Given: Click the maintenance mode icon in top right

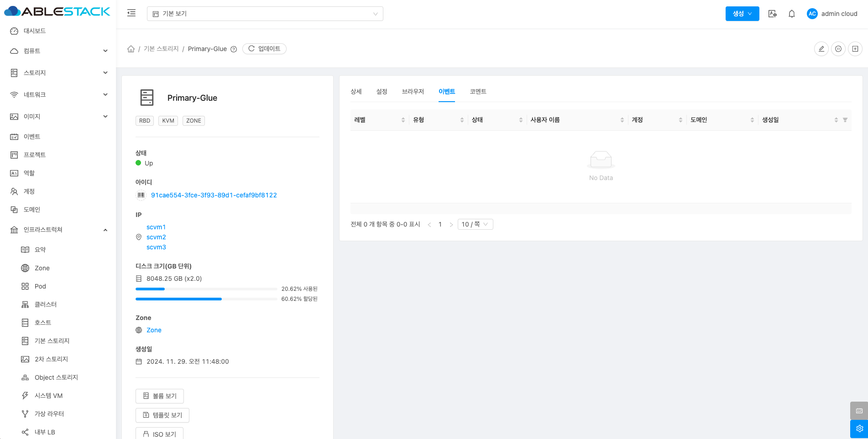Looking at the screenshot, I should point(838,49).
